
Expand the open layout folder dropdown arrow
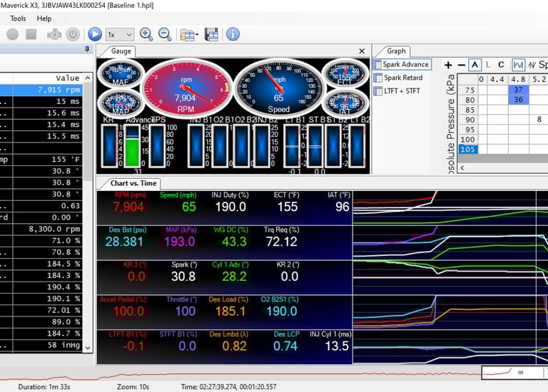click(196, 34)
